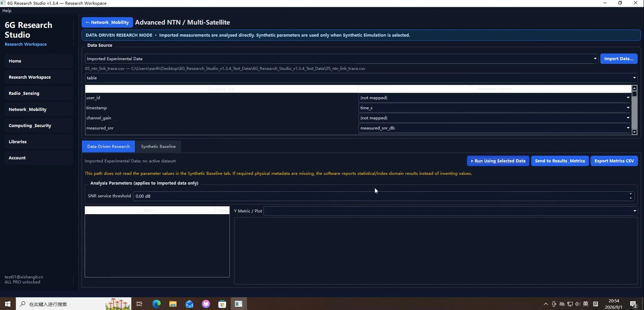The image size is (644, 310).
Task: Launch Outlook from the taskbar
Action: (x=190, y=304)
